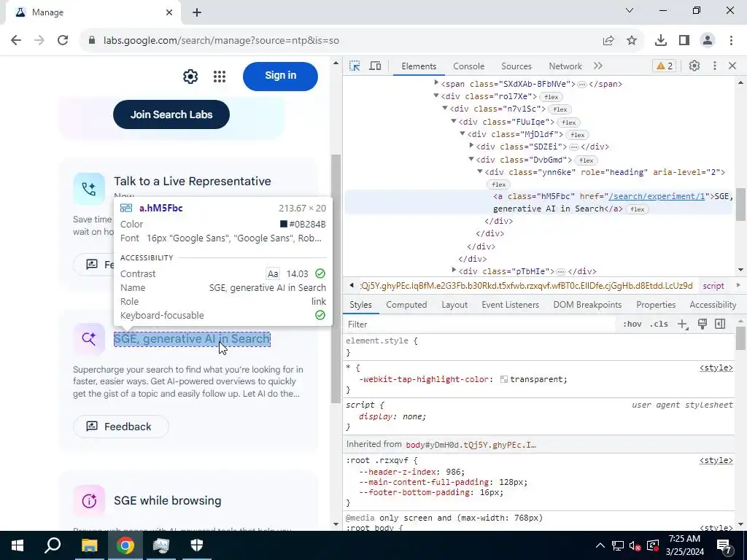
Task: Click the styles Filter input field
Action: (479, 324)
